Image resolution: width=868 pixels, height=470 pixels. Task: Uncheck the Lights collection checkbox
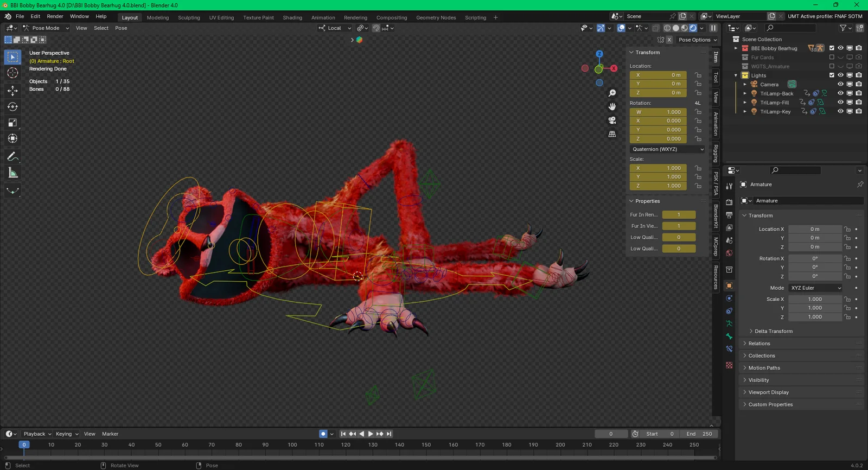click(832, 75)
